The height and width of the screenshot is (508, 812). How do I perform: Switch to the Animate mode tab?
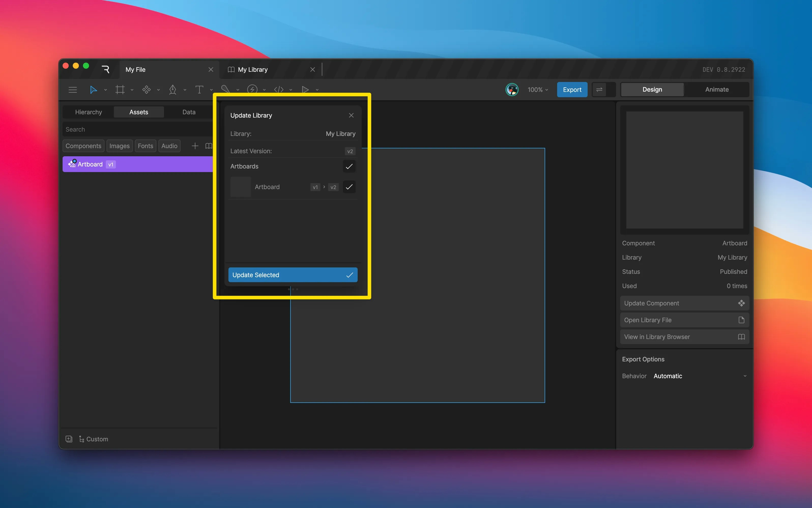[x=717, y=89]
